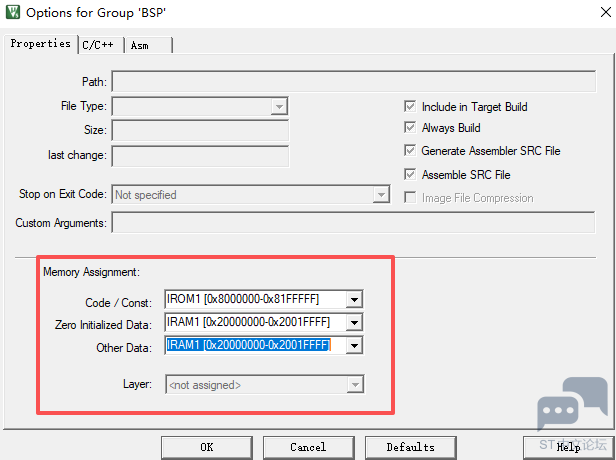Click the Defaults button
This screenshot has width=616, height=460.
[x=410, y=447]
